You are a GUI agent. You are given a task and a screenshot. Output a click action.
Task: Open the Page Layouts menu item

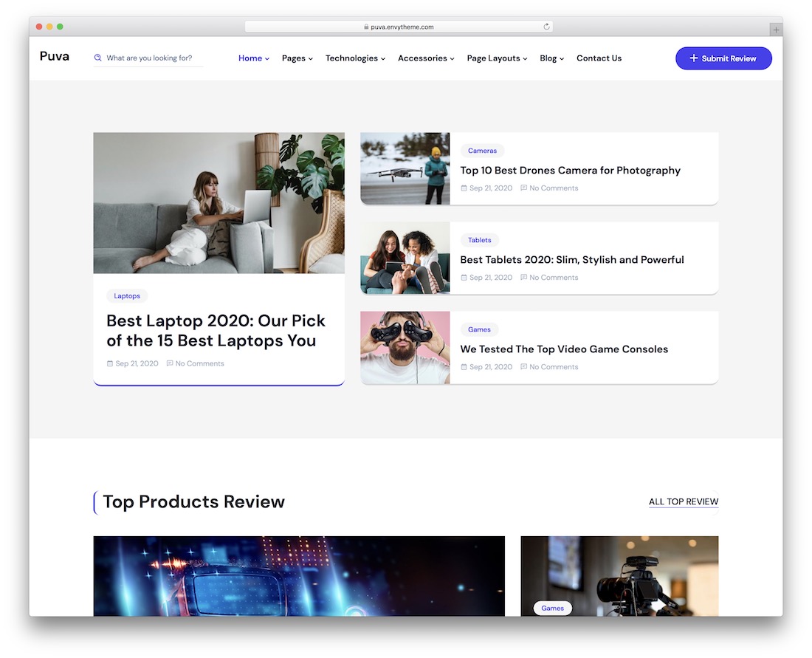pyautogui.click(x=494, y=58)
